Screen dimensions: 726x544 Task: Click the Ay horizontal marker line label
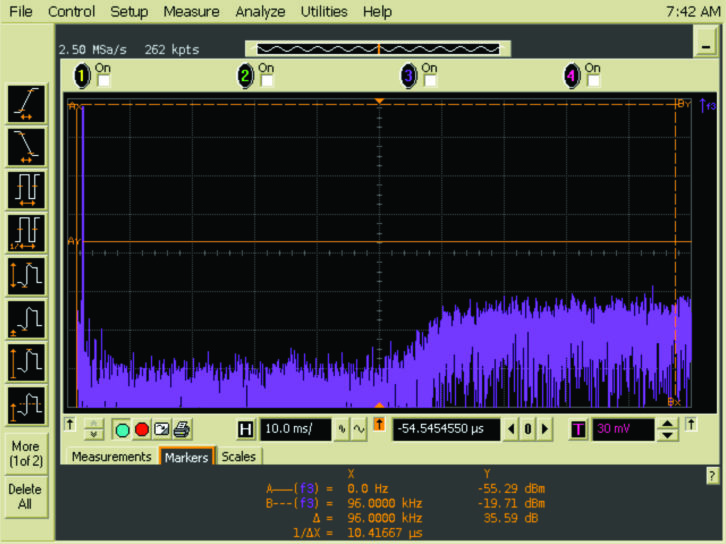(74, 241)
